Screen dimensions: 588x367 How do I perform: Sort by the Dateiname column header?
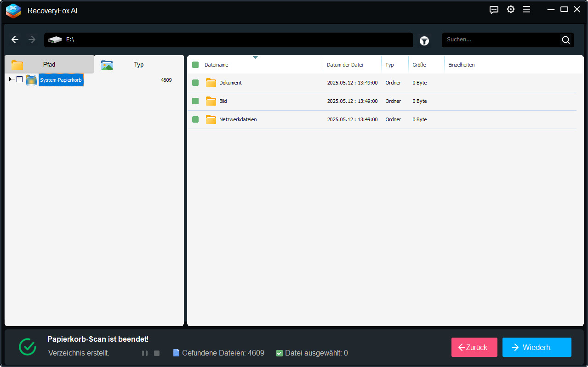tap(217, 65)
